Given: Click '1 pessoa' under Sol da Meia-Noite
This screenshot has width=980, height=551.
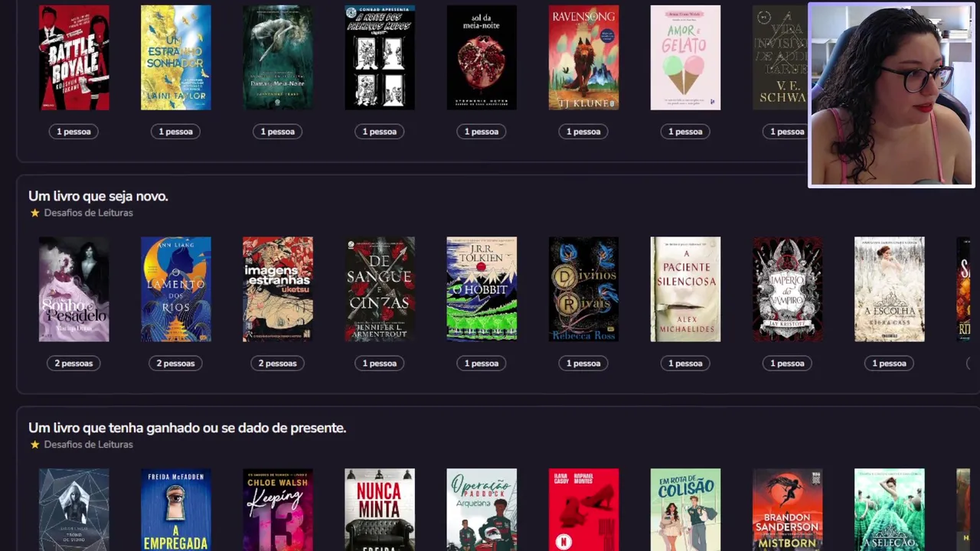Looking at the screenshot, I should click(482, 132).
